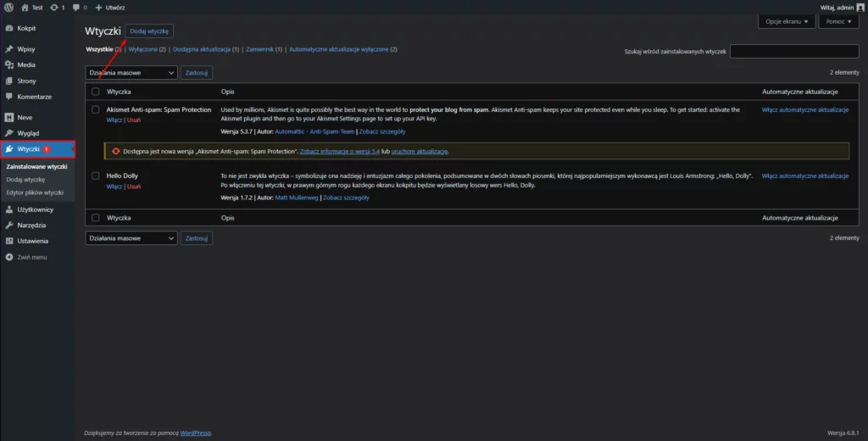Click the WordPress logo icon in admin bar
The height and width of the screenshot is (441, 868).
click(8, 7)
